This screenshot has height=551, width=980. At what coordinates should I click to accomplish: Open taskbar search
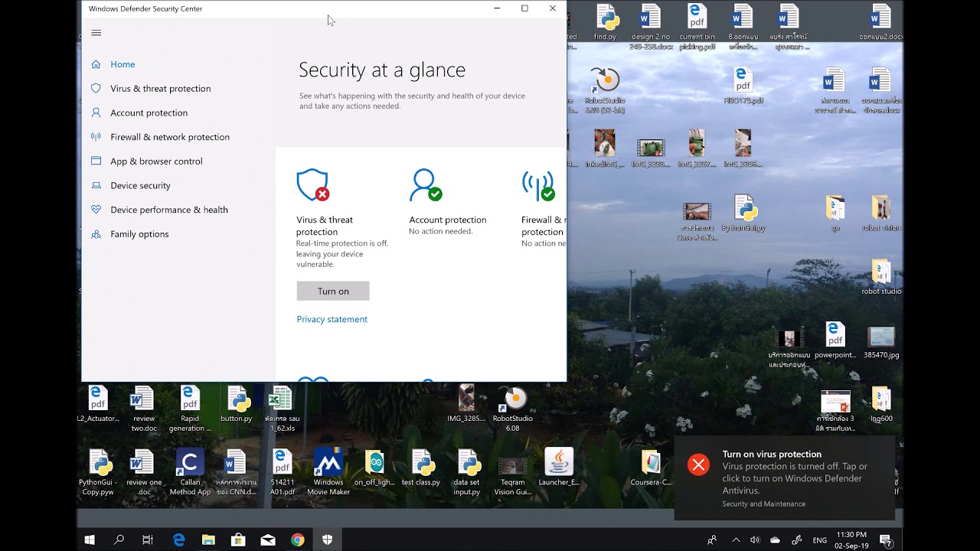click(119, 540)
